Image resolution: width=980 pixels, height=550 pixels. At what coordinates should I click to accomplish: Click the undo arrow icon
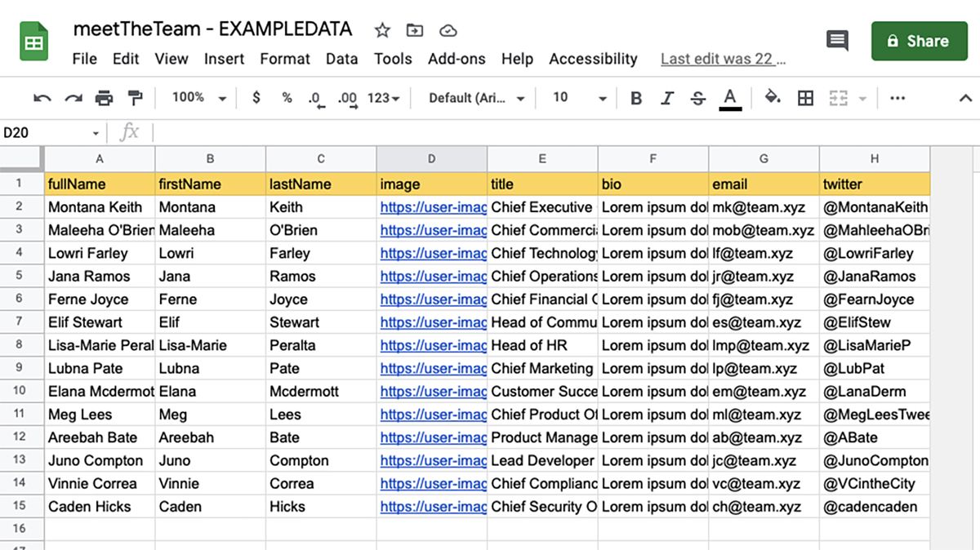point(42,99)
